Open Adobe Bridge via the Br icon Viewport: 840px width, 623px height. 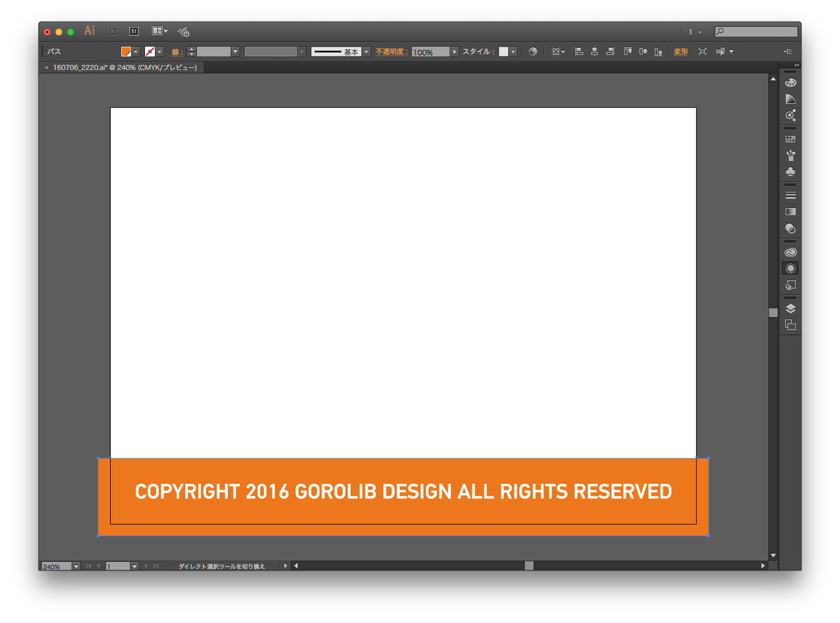coord(113,31)
